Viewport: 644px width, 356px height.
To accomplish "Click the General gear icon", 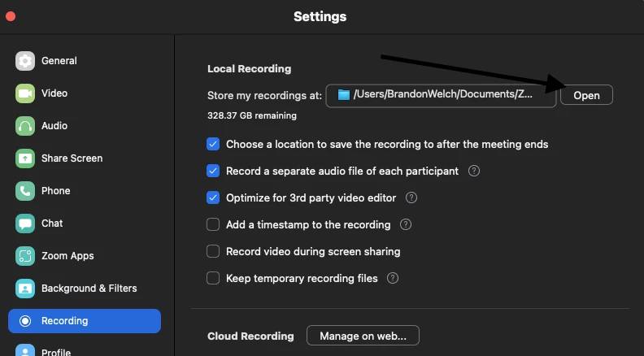I will [25, 61].
